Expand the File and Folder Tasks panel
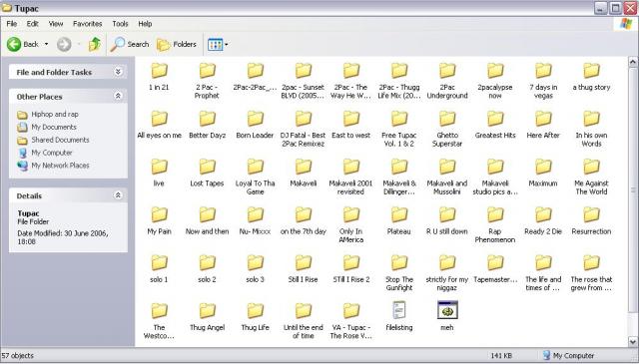 click(118, 72)
